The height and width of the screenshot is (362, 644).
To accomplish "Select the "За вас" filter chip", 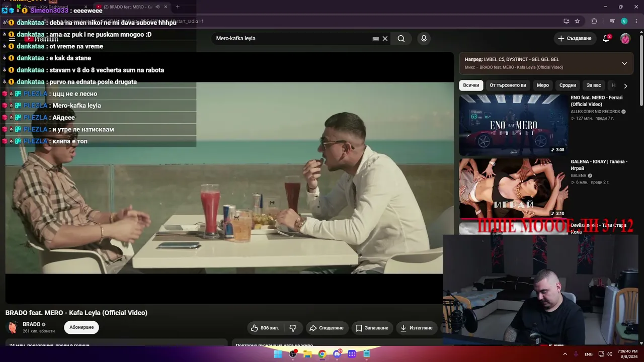I will pyautogui.click(x=594, y=85).
